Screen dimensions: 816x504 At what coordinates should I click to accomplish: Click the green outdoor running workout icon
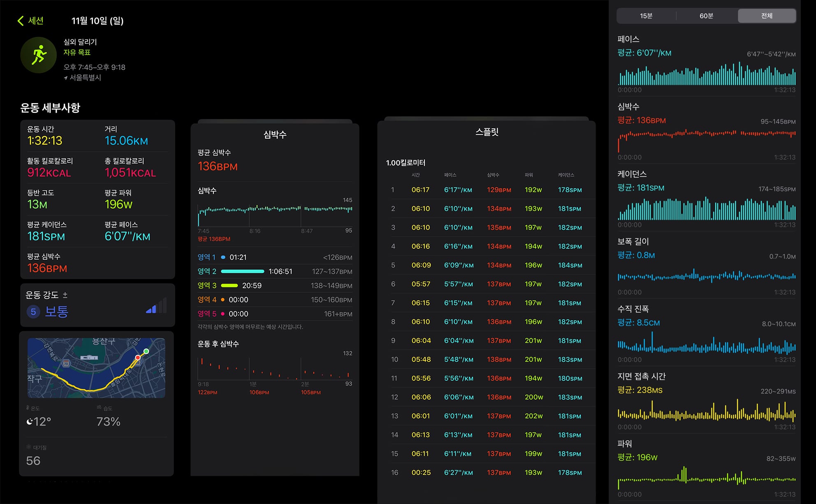point(39,55)
